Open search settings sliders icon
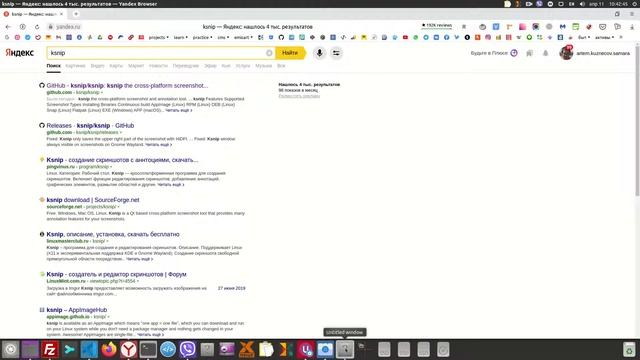640x360 pixels. point(336,53)
